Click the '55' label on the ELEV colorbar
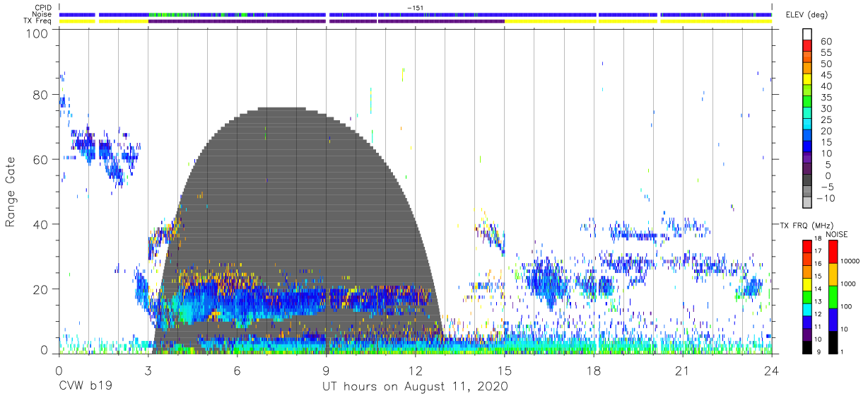 (x=825, y=52)
